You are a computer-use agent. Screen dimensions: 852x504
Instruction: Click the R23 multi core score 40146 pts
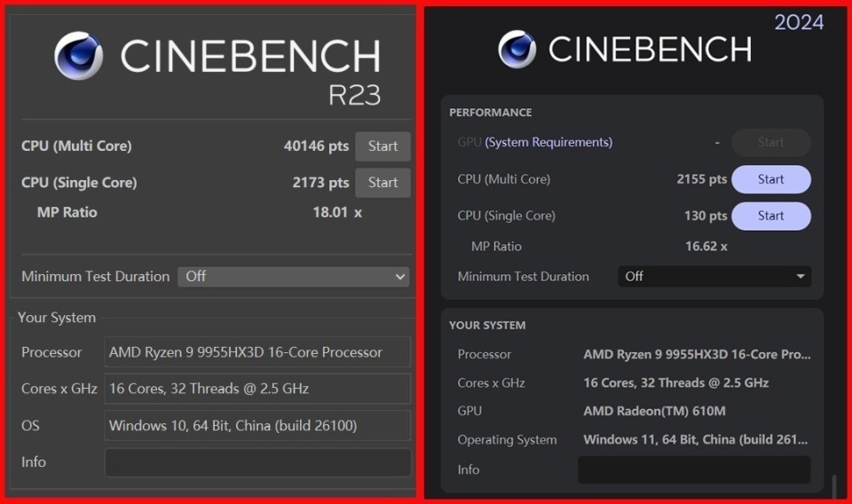pyautogui.click(x=316, y=146)
